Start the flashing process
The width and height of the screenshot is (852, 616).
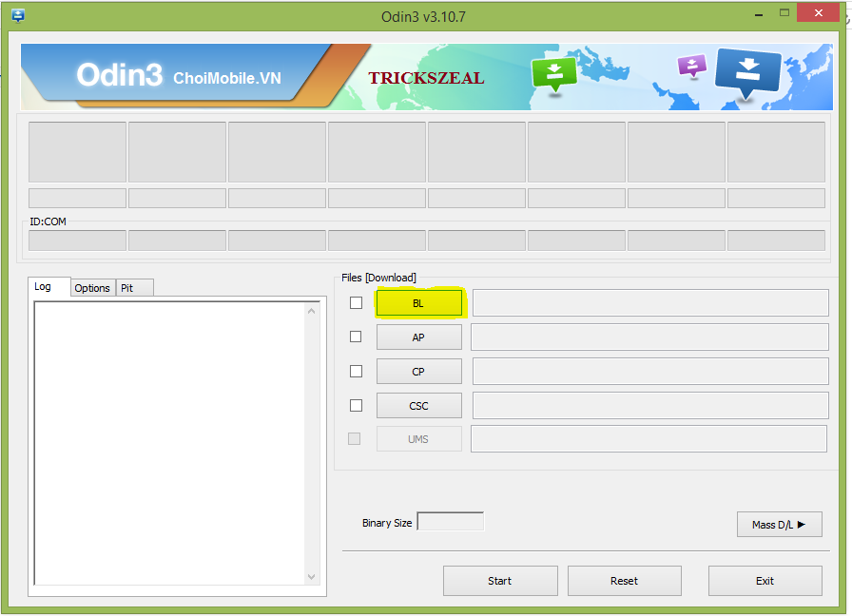click(500, 581)
